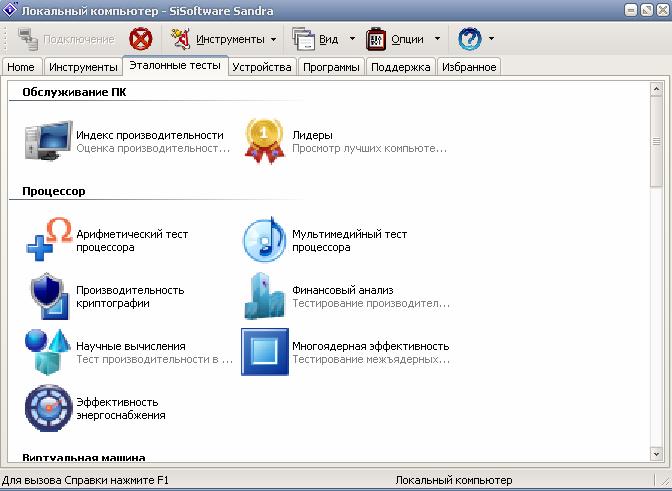The image size is (672, 491).
Task: Click status bar hint about F1 Справки
Action: (85, 480)
